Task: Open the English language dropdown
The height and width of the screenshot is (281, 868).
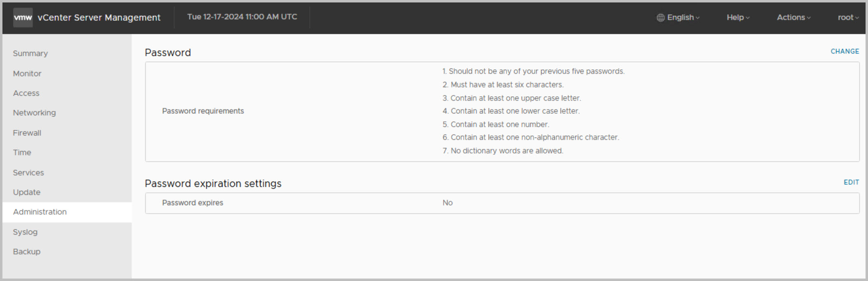Action: (683, 18)
